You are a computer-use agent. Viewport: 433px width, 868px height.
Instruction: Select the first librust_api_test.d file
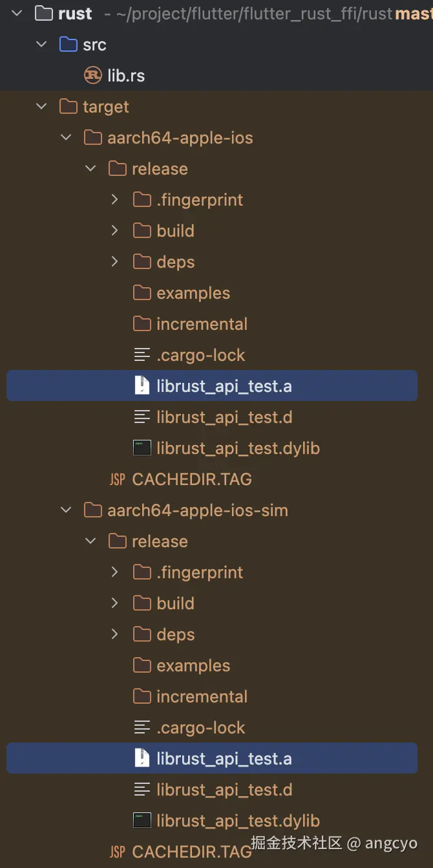(224, 417)
